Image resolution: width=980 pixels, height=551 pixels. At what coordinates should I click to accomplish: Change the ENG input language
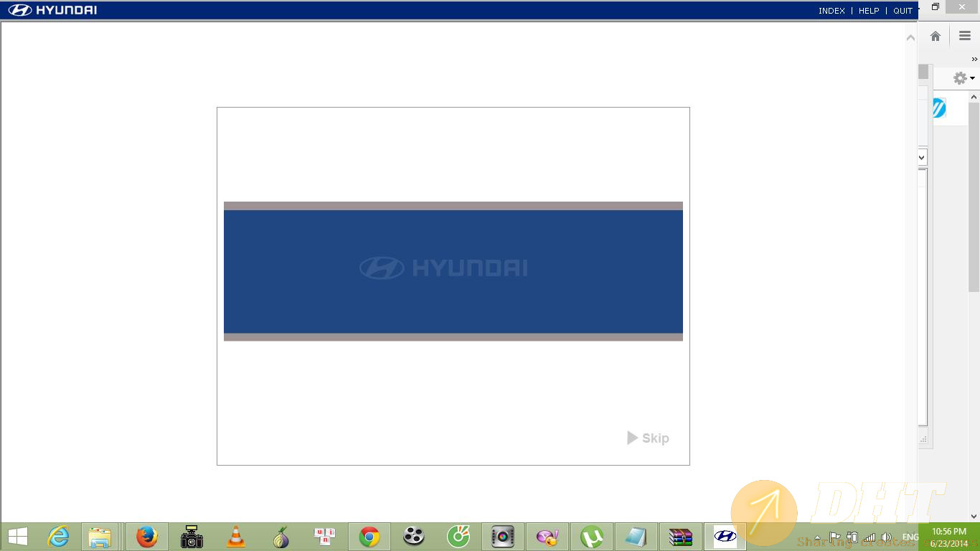click(910, 537)
